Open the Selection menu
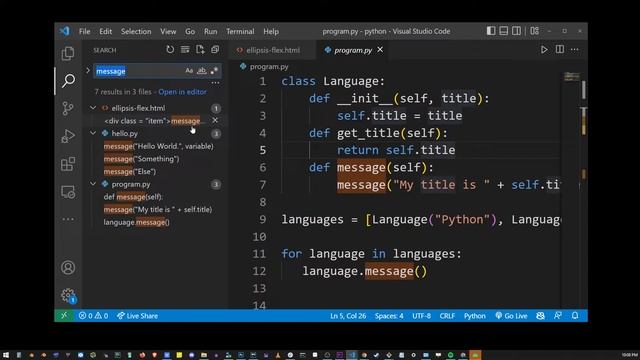The height and width of the screenshot is (360, 640). click(136, 31)
